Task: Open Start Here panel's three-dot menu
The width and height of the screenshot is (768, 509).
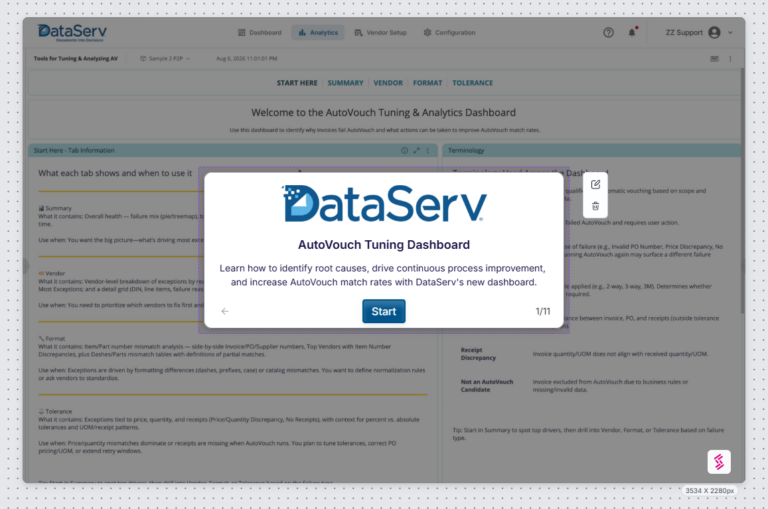Action: pos(428,150)
